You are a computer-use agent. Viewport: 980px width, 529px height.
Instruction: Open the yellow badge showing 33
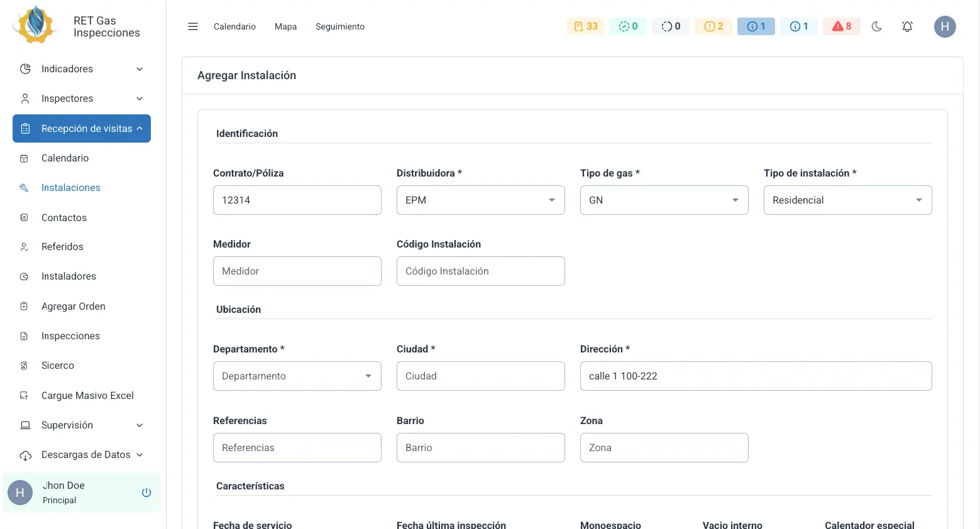[x=585, y=26]
